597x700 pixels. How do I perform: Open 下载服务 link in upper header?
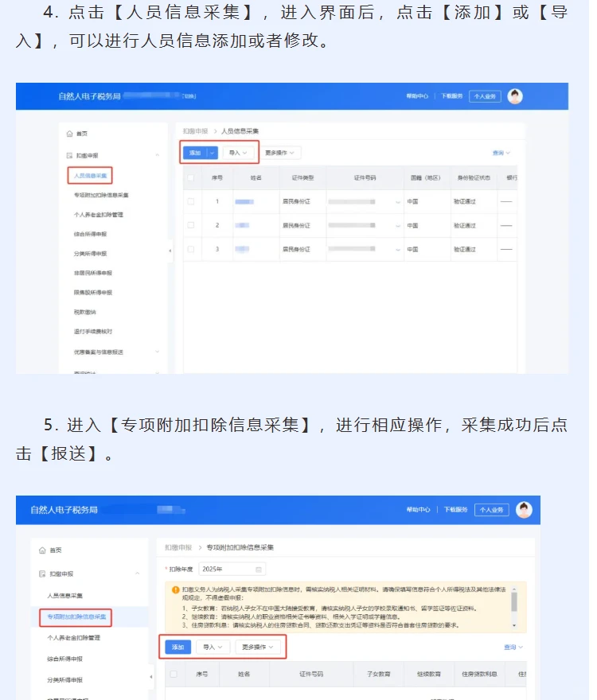point(452,96)
